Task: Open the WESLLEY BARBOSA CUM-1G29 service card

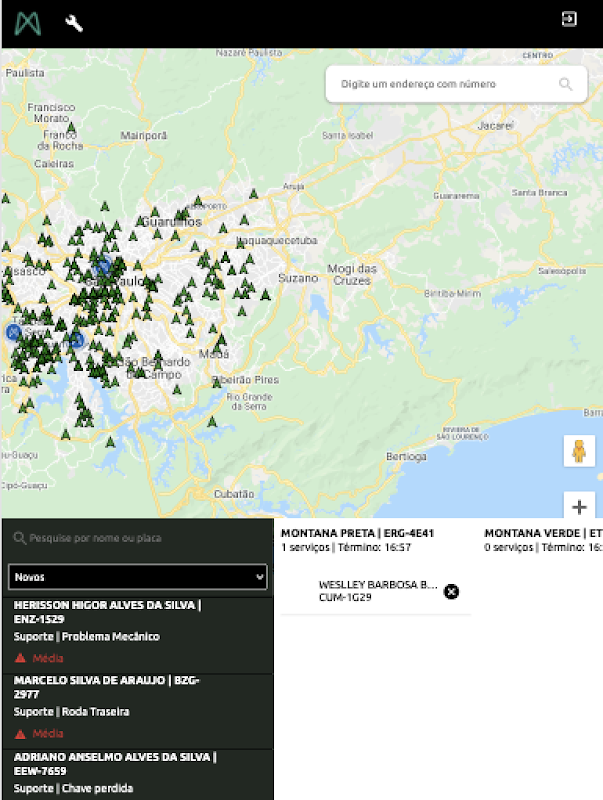Action: coord(376,591)
